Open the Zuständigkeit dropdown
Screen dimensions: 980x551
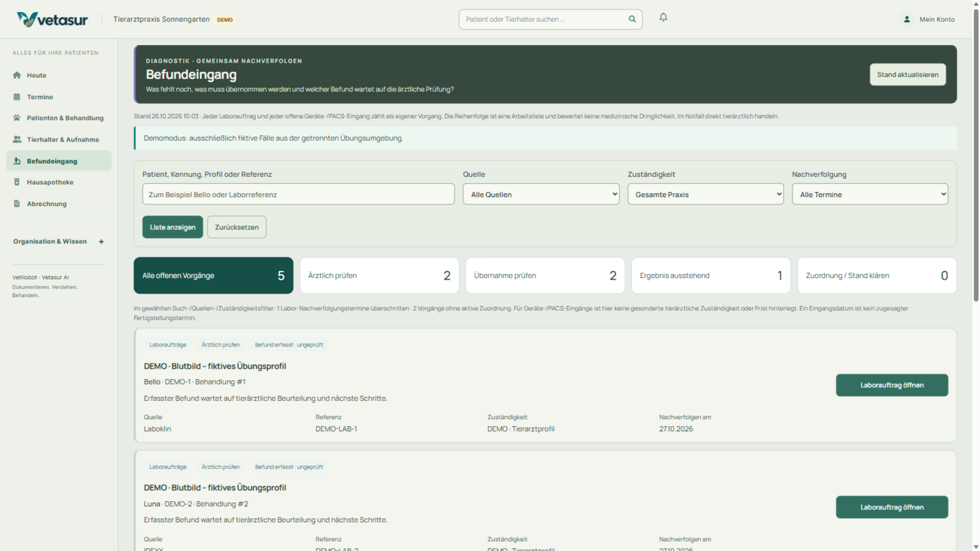[706, 194]
